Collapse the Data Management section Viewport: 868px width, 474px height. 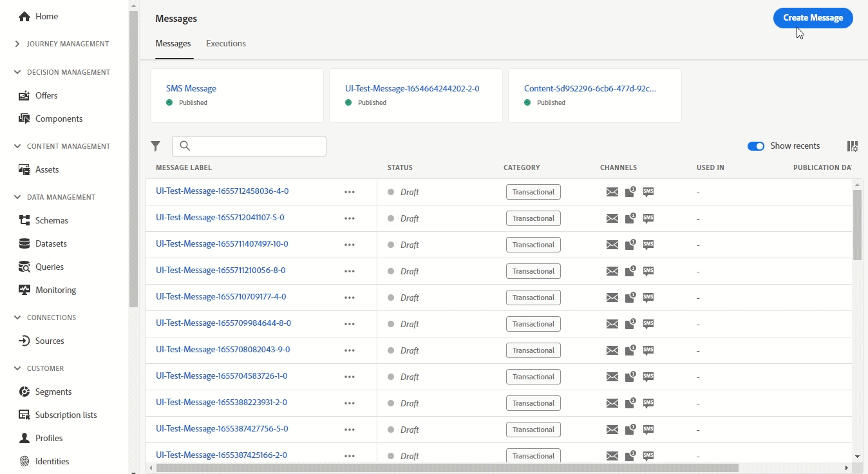pos(17,197)
